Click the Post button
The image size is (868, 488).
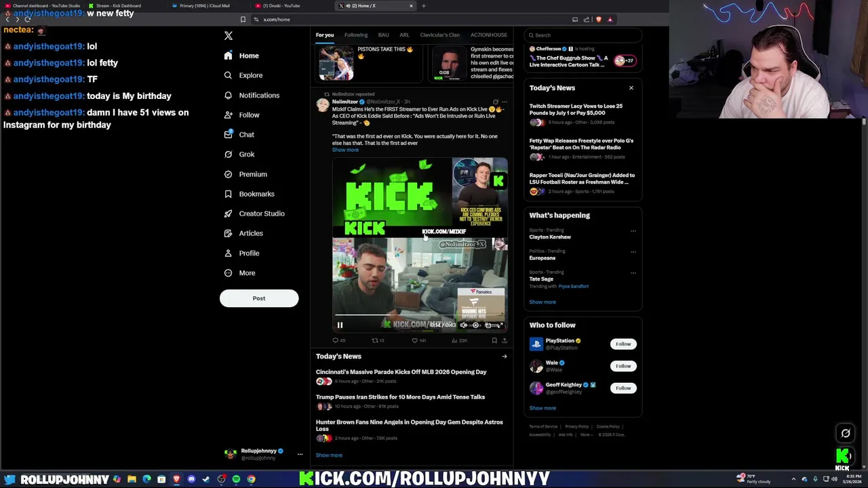tap(259, 298)
